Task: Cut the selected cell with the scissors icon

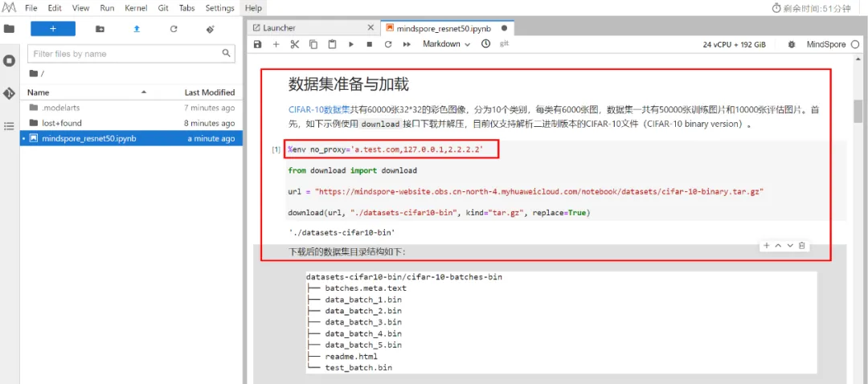Action: point(294,44)
